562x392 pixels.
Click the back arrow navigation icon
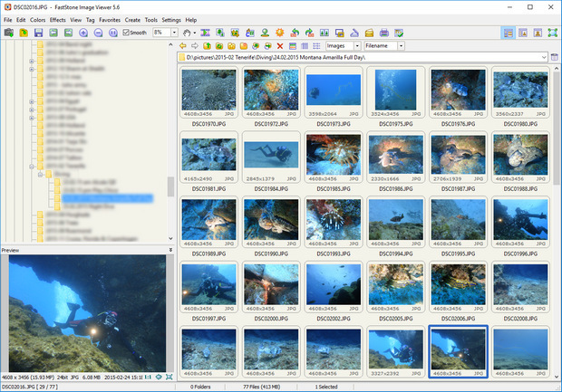183,45
